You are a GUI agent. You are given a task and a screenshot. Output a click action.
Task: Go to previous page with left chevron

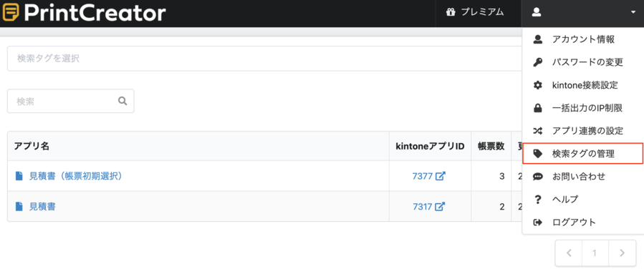pyautogui.click(x=569, y=253)
